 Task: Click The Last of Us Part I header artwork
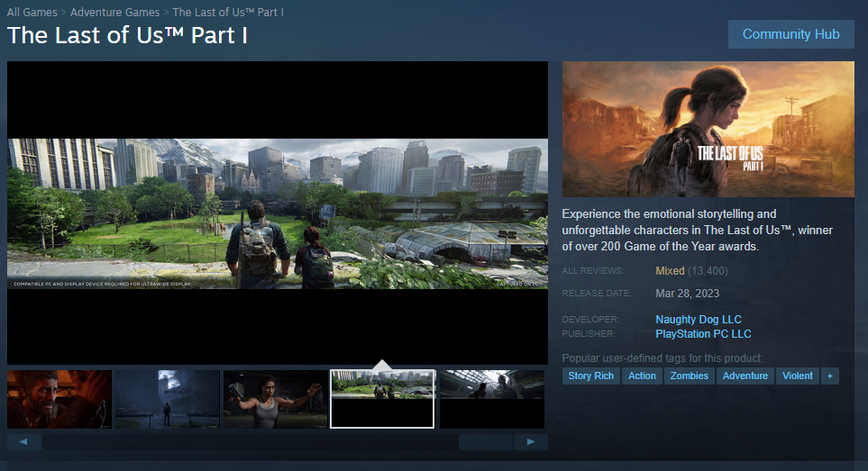click(x=708, y=130)
